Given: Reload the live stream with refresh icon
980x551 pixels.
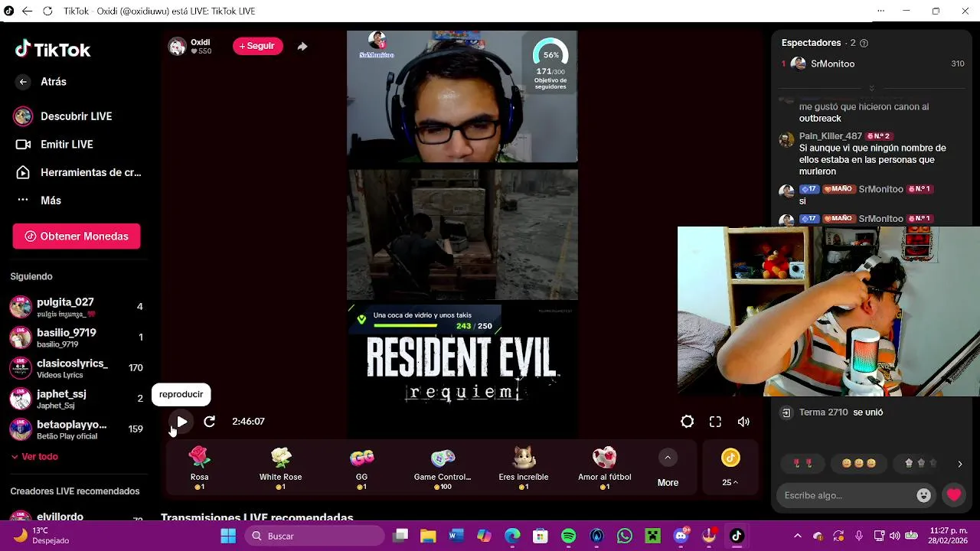Looking at the screenshot, I should pos(209,422).
